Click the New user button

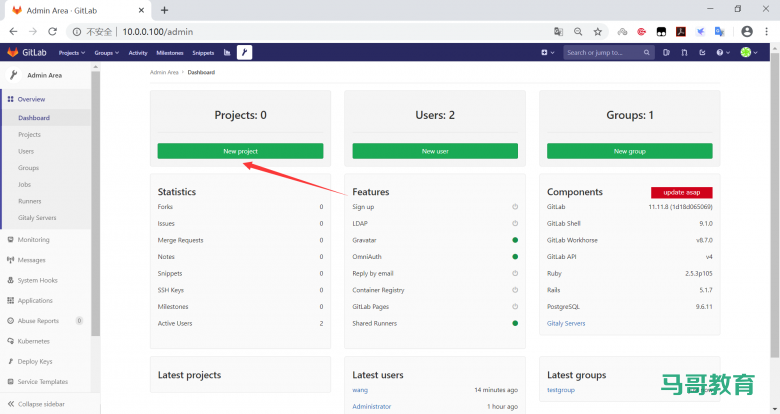click(x=435, y=151)
